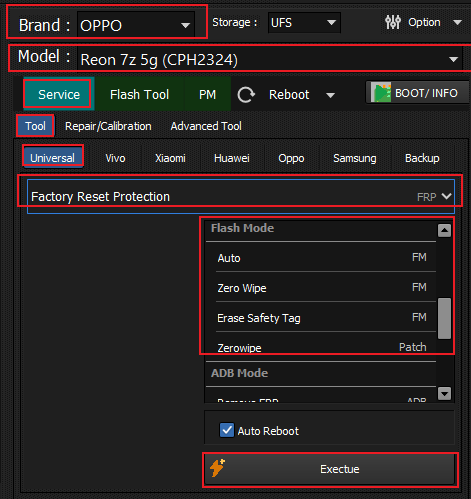Click the Model field text Reon 7z 5g (CPH2324)
The image size is (471, 499).
click(159, 60)
